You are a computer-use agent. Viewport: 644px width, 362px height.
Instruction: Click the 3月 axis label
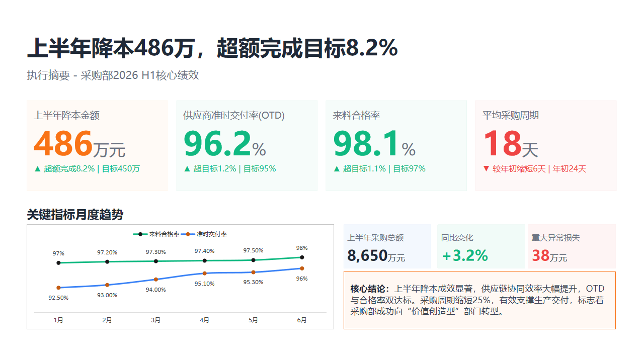(x=156, y=320)
